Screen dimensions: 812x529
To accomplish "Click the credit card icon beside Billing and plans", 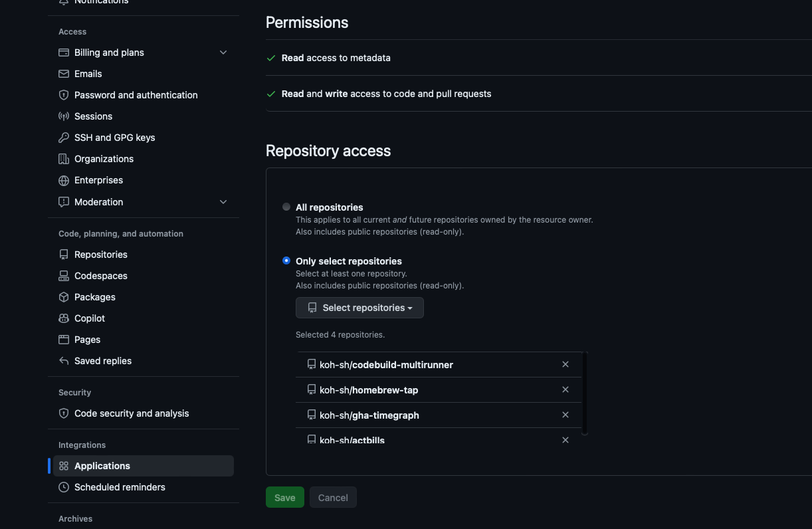I will click(x=64, y=53).
